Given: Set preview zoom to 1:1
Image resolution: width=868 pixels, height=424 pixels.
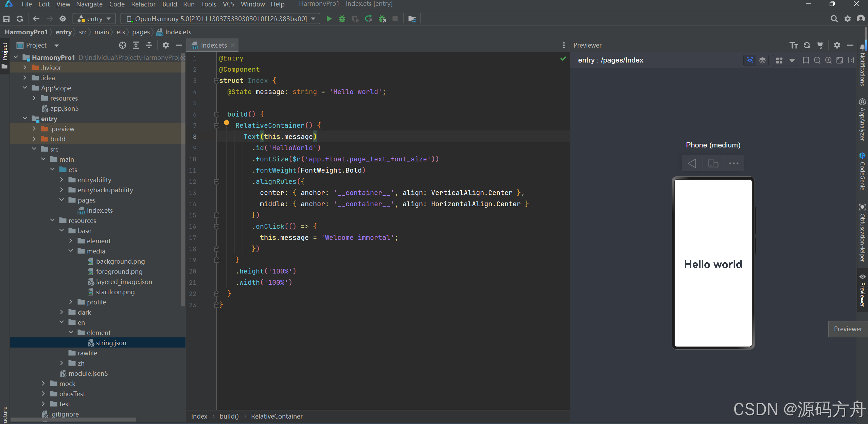Looking at the screenshot, I should pyautogui.click(x=851, y=60).
